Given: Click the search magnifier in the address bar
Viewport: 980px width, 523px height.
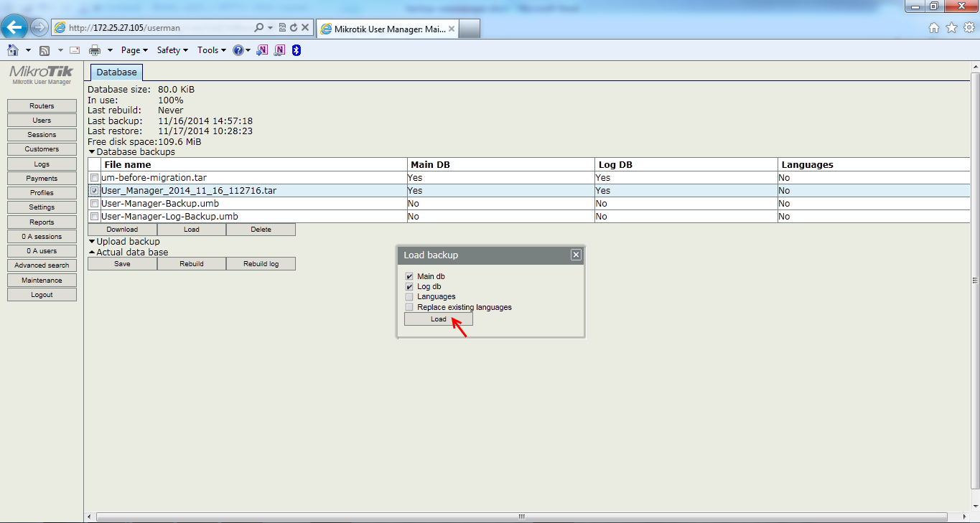Looking at the screenshot, I should click(259, 28).
